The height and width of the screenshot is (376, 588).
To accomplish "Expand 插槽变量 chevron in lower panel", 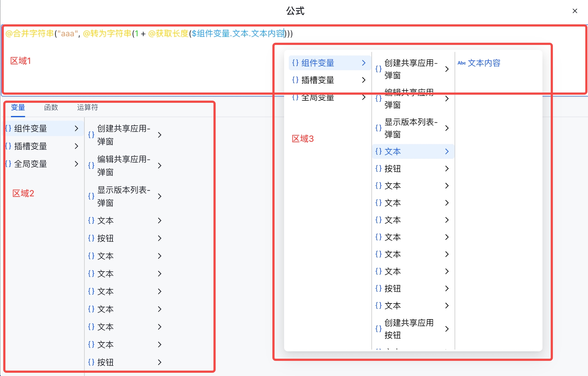I will coord(76,146).
